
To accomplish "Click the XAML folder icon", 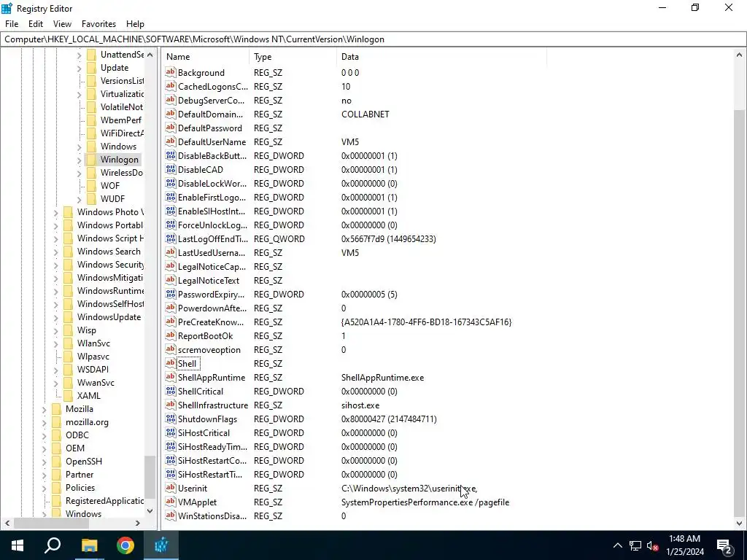I will [x=68, y=396].
